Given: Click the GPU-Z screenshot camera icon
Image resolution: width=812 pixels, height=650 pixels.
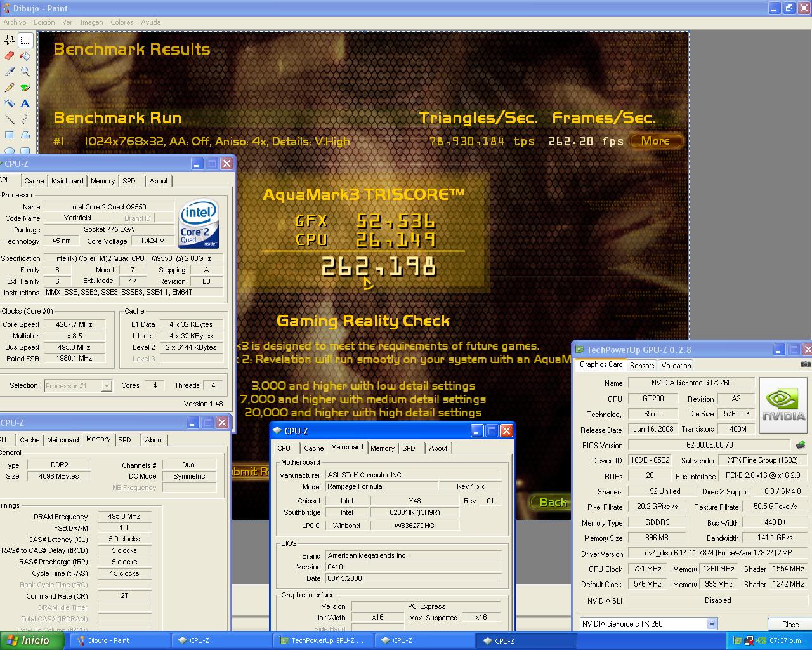Looking at the screenshot, I should [805, 364].
